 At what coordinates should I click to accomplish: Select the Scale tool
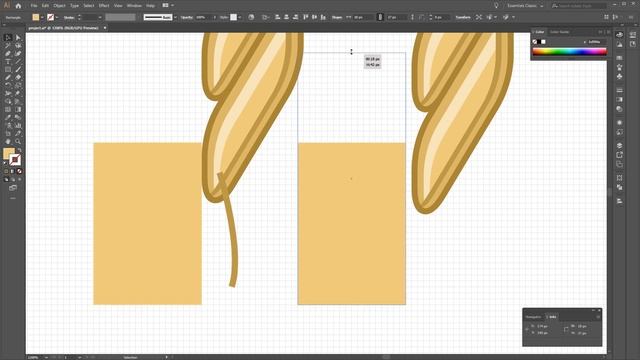(18, 85)
